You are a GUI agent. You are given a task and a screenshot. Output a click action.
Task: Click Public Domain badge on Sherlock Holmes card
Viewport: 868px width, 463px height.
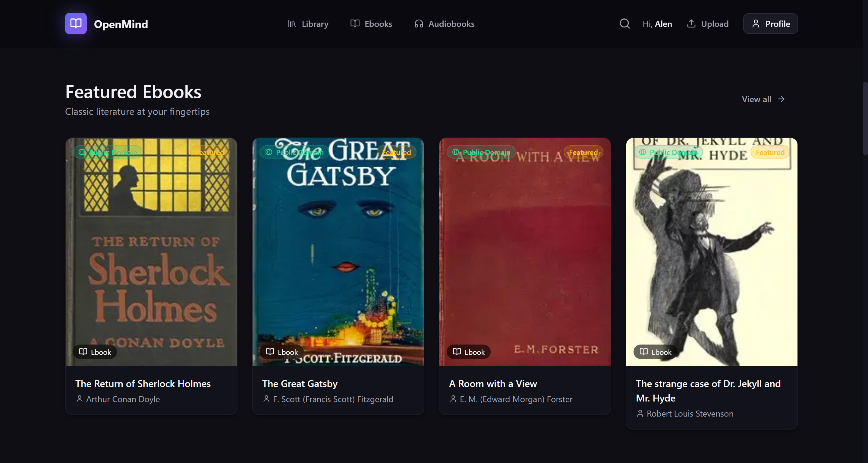108,152
